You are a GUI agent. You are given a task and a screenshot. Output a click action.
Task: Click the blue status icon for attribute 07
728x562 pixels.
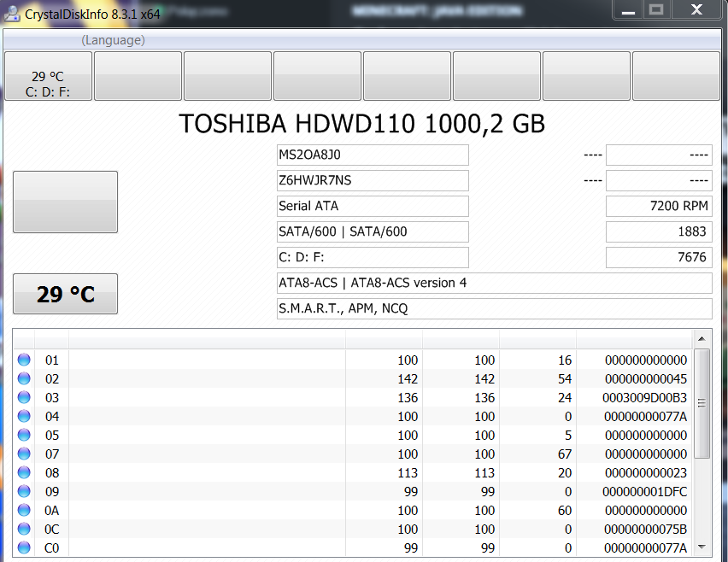pos(24,454)
